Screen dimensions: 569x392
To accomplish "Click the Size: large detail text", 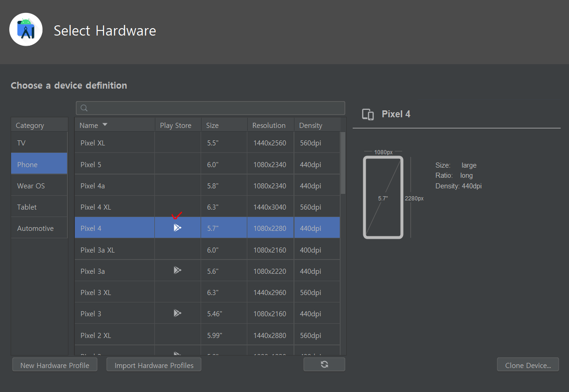I will pyautogui.click(x=456, y=165).
